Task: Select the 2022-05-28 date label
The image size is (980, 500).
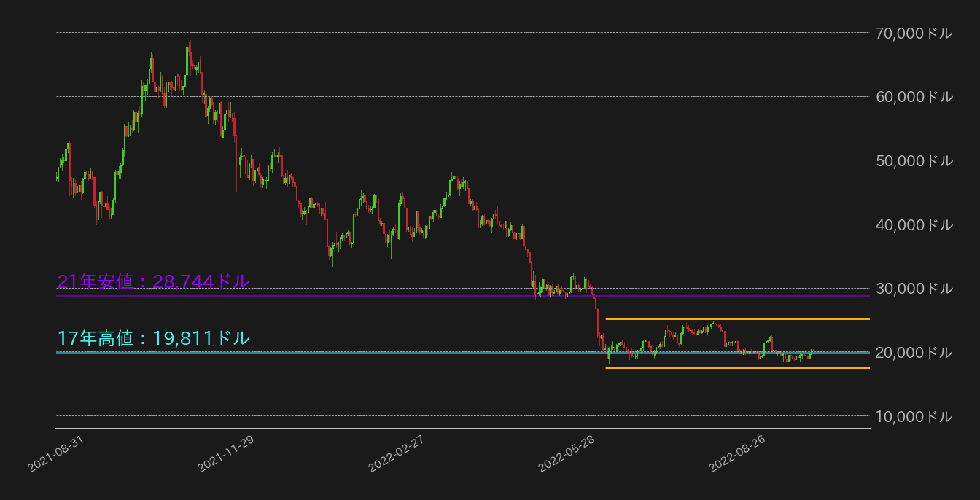Action: 566,453
